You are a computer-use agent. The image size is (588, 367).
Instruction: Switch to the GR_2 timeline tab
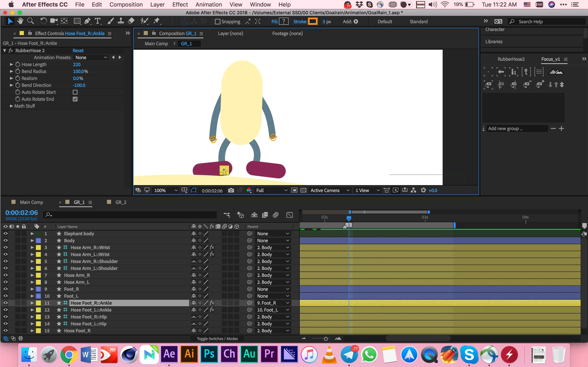[x=120, y=202]
